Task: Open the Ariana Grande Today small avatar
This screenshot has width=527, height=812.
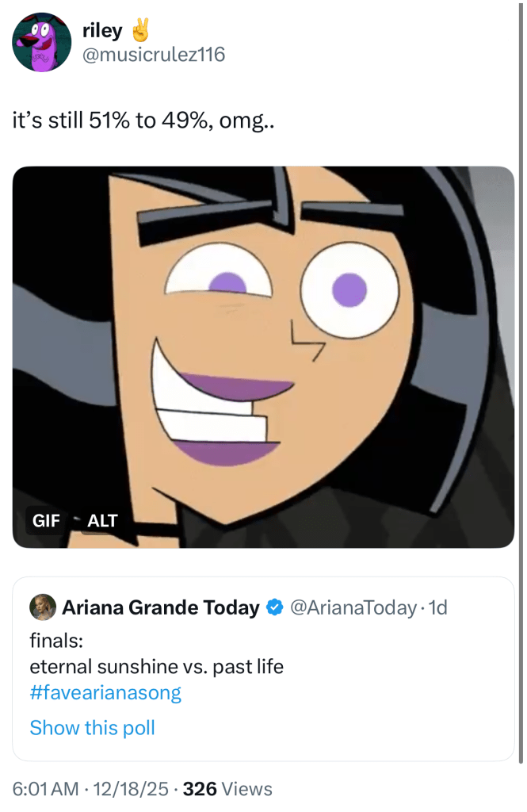Action: tap(42, 607)
